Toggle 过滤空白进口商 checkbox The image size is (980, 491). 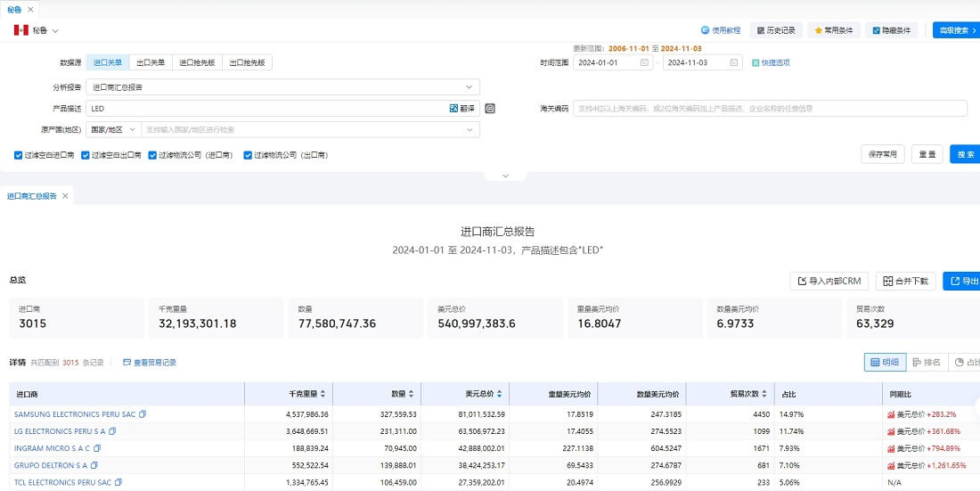pyautogui.click(x=18, y=155)
